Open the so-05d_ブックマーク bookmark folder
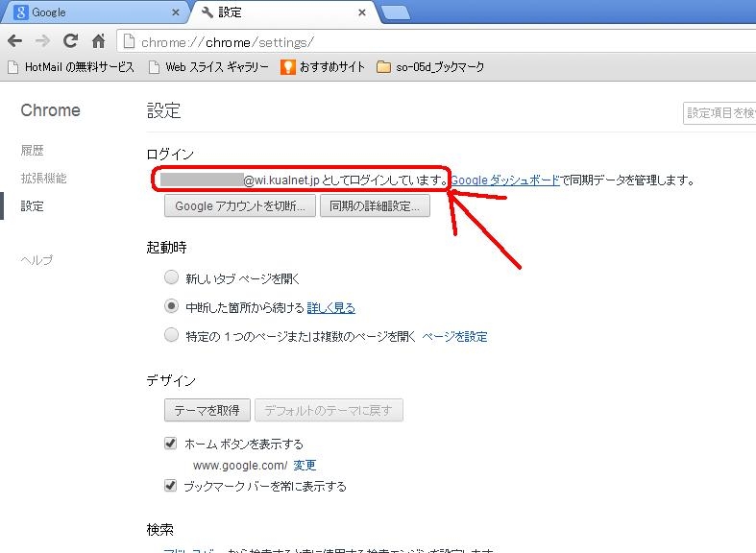 coord(430,67)
